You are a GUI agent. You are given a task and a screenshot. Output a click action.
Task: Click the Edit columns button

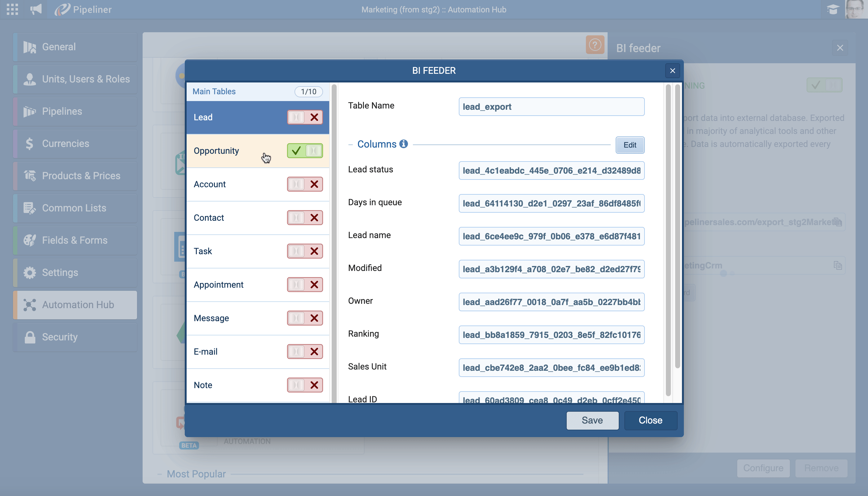tap(630, 145)
